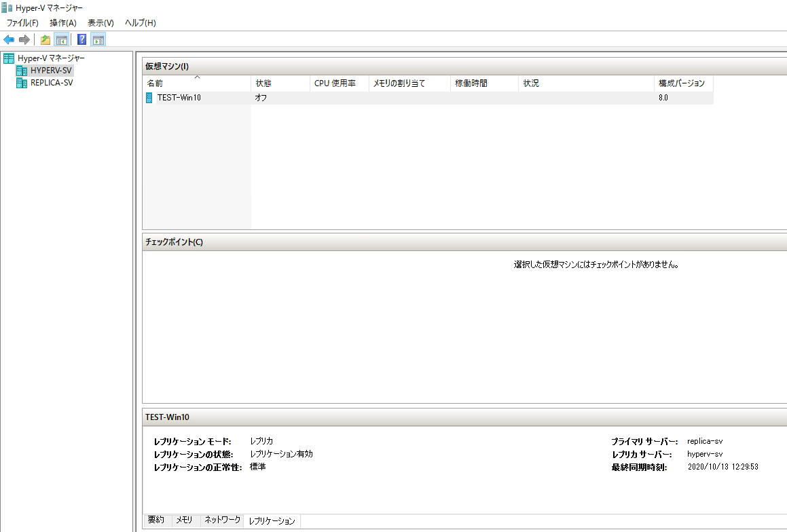Screen dimensions: 787x532
Task: Sort by the 名前 column header
Action: click(x=197, y=83)
